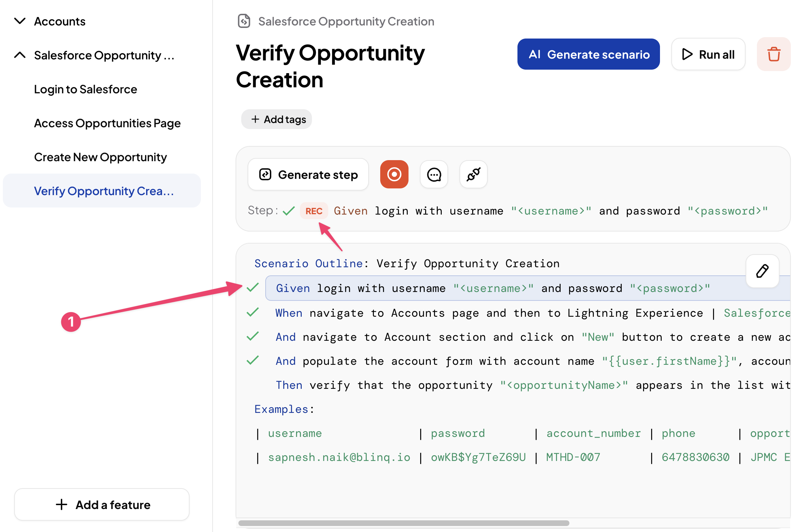Click the Generate step button
Image resolution: width=805 pixels, height=532 pixels.
[x=308, y=174]
